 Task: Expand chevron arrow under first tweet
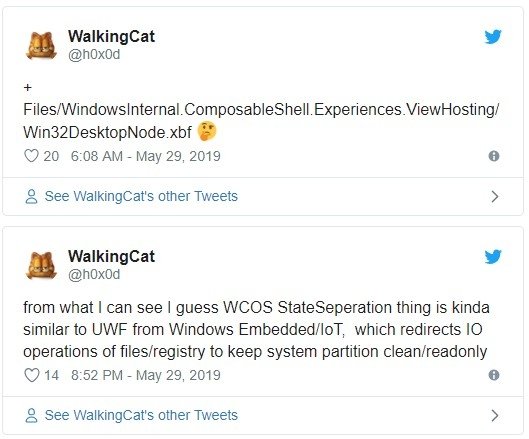pyautogui.click(x=495, y=196)
